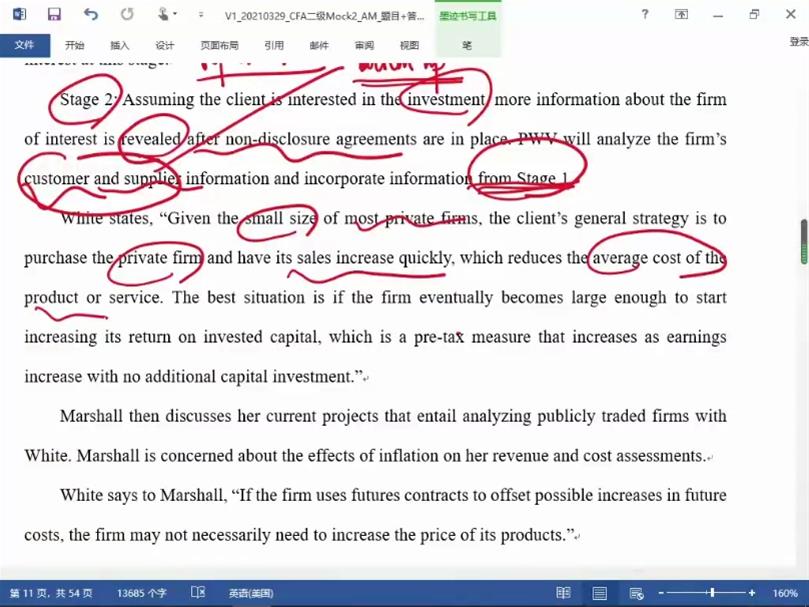Expand touch mode dropdown arrow
Screen dimensions: 809x607
point(175,15)
